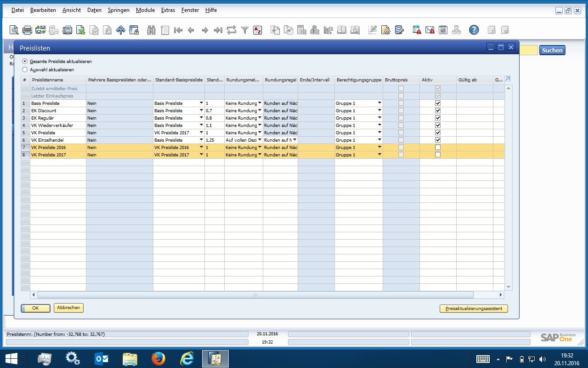
Task: Toggle Aktiv checkbox for VK Preisliste 2017
Action: click(x=438, y=155)
